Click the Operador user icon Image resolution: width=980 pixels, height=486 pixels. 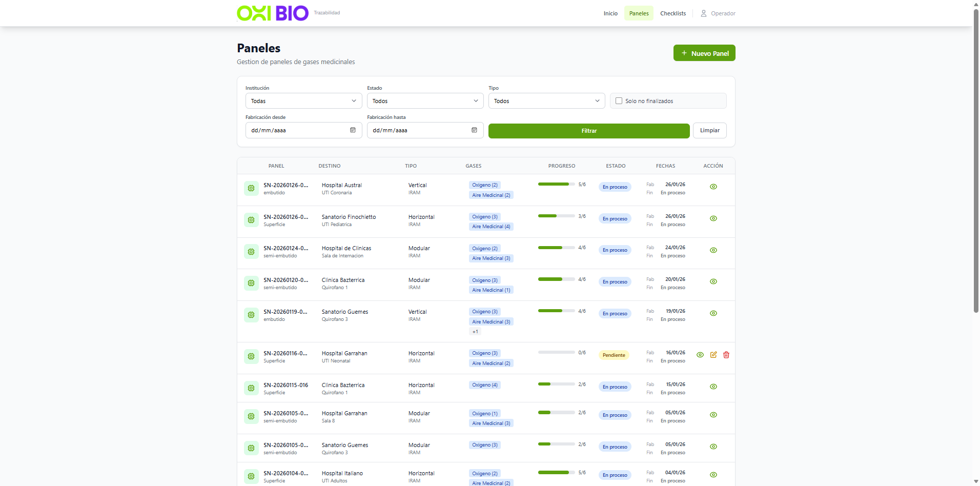click(x=704, y=13)
